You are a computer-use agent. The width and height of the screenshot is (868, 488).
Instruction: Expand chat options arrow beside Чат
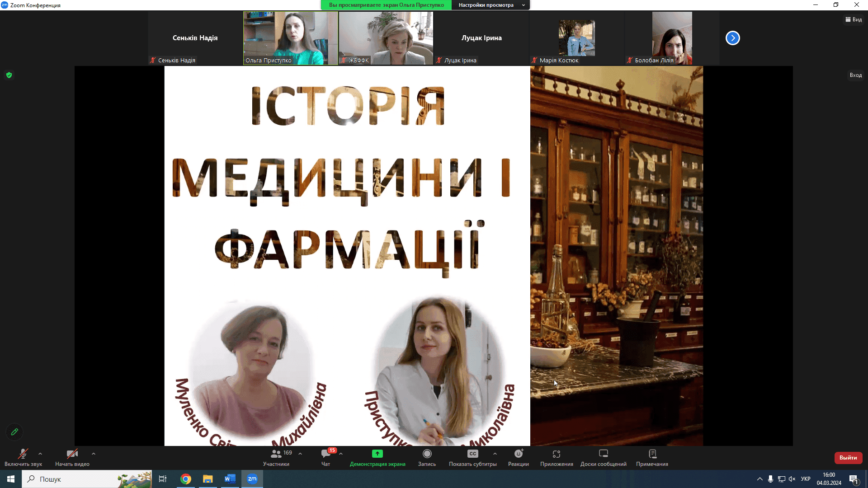[x=341, y=454]
